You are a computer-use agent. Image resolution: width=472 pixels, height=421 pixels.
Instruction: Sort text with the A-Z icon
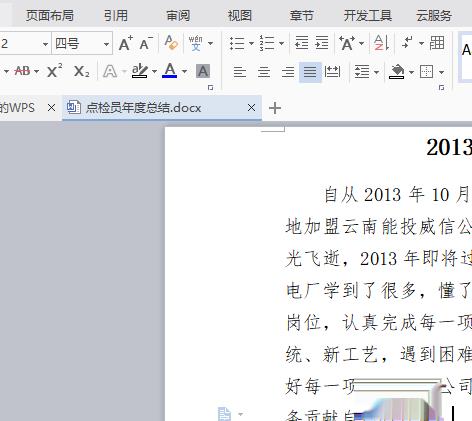pos(381,43)
